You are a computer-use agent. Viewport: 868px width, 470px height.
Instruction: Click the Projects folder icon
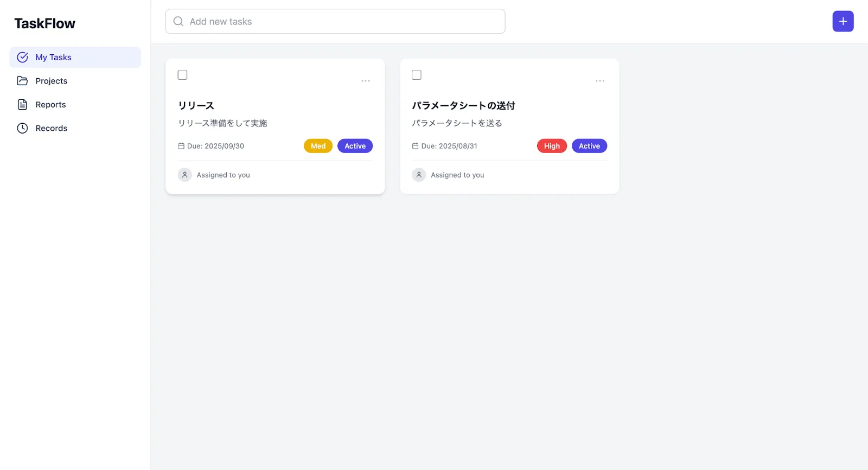coord(22,81)
